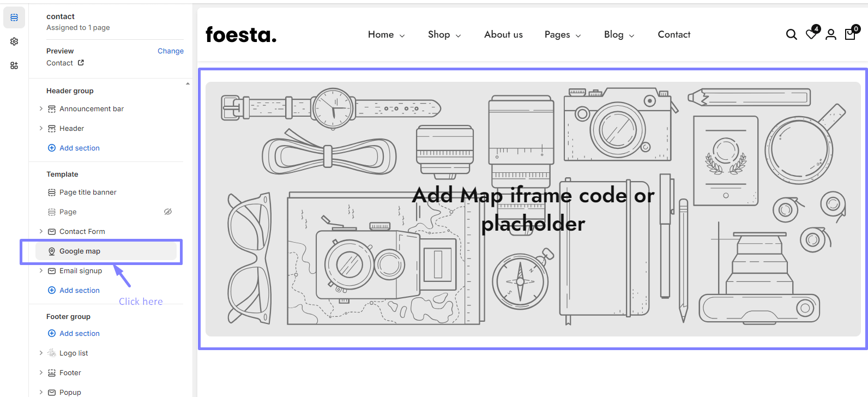Select the Google map section
Image resolution: width=868 pixels, height=397 pixels.
[80, 251]
